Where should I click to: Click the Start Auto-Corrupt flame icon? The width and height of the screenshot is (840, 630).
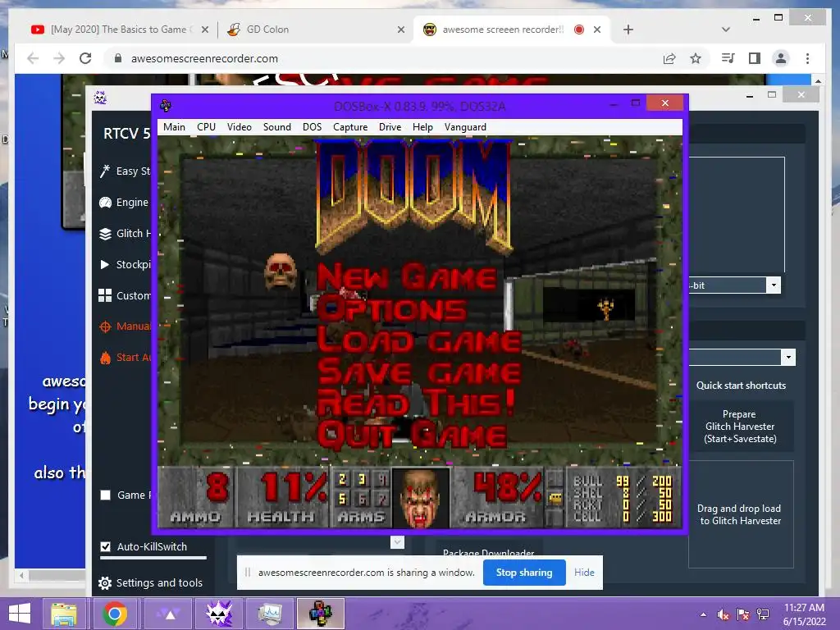[105, 358]
